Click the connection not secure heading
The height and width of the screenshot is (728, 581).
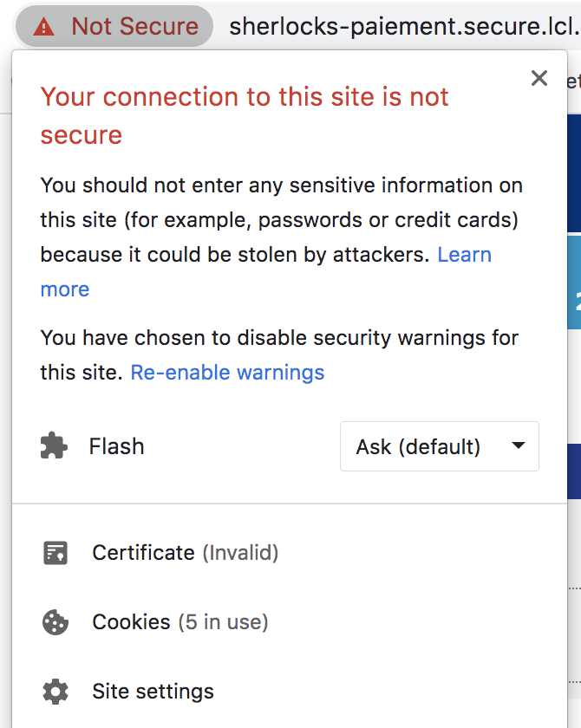pos(245,115)
